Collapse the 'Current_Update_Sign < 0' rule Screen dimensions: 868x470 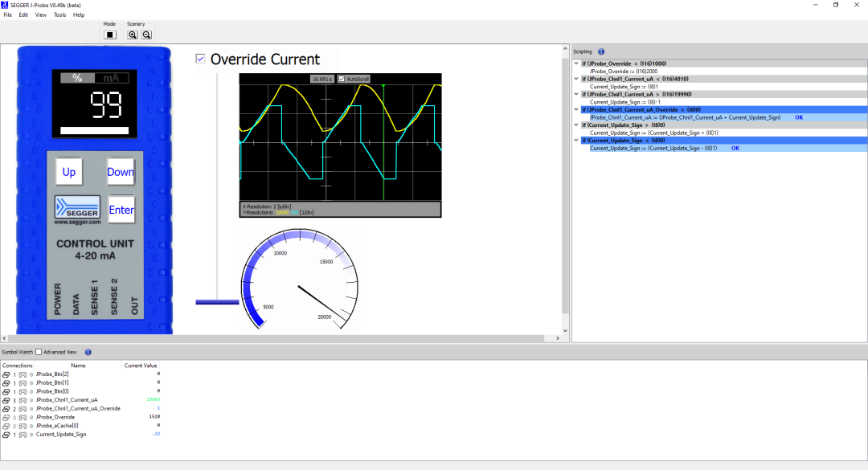pos(576,141)
